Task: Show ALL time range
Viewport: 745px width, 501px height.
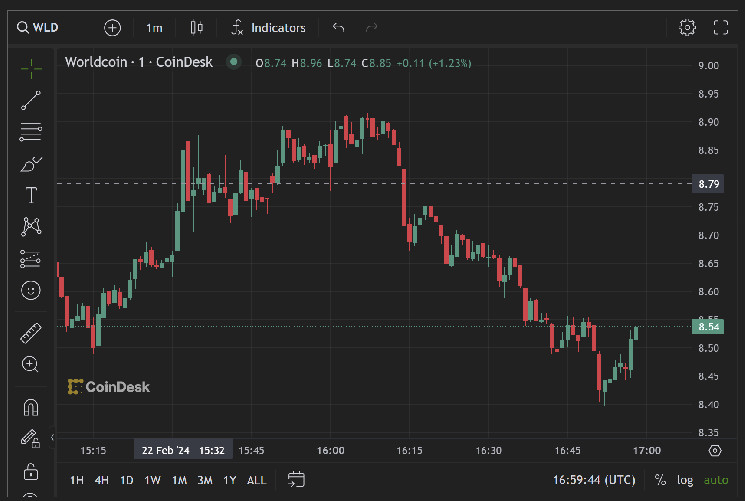Action: point(256,480)
